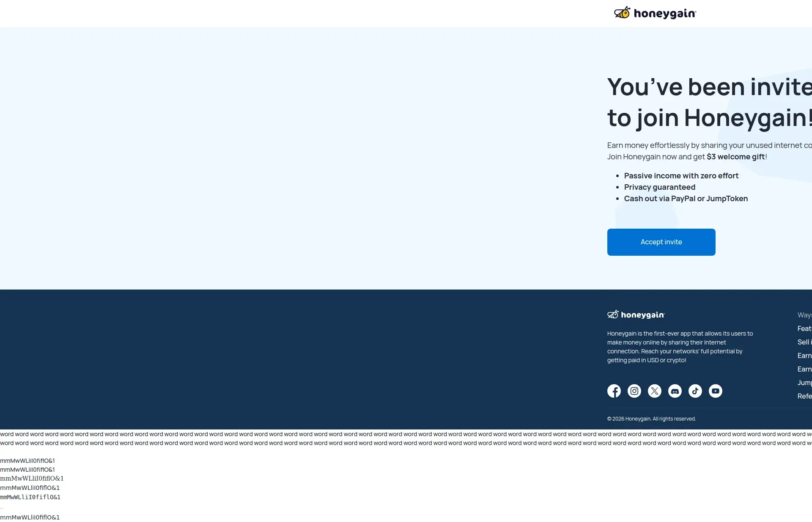This screenshot has height=522, width=812.
Task: Click the TikTok social icon
Action: tap(695, 391)
